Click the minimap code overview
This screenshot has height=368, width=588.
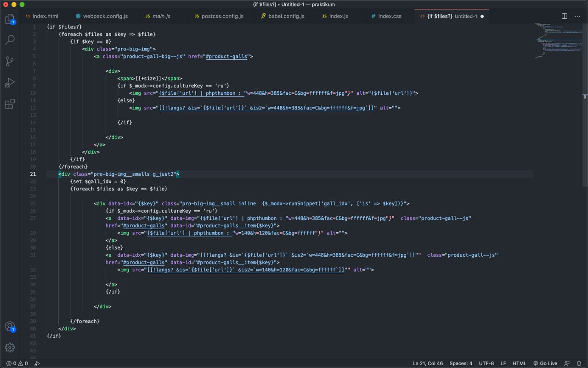(x=558, y=40)
